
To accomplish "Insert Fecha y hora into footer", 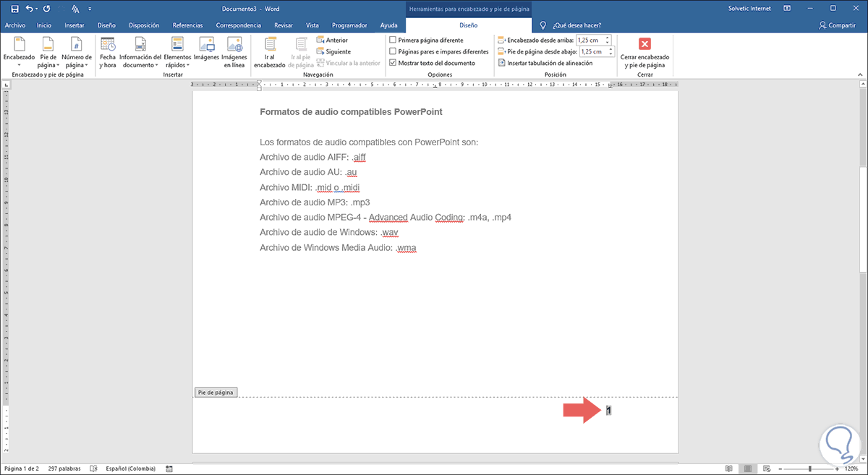I will click(108, 51).
